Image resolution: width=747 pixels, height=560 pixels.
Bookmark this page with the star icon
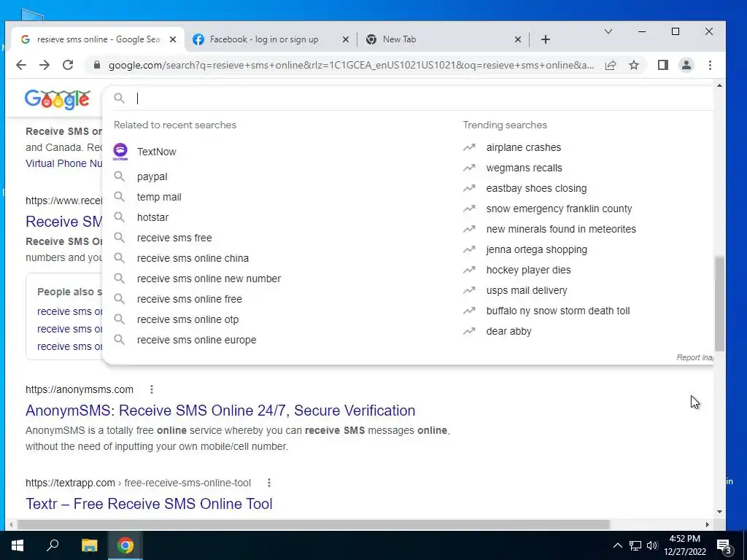tap(634, 65)
